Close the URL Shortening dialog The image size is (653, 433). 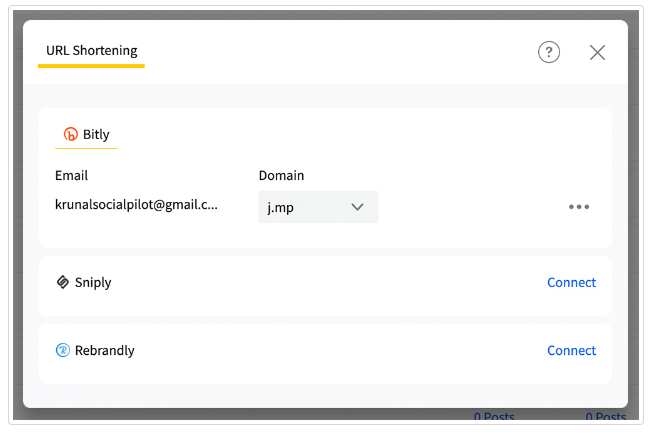point(597,52)
